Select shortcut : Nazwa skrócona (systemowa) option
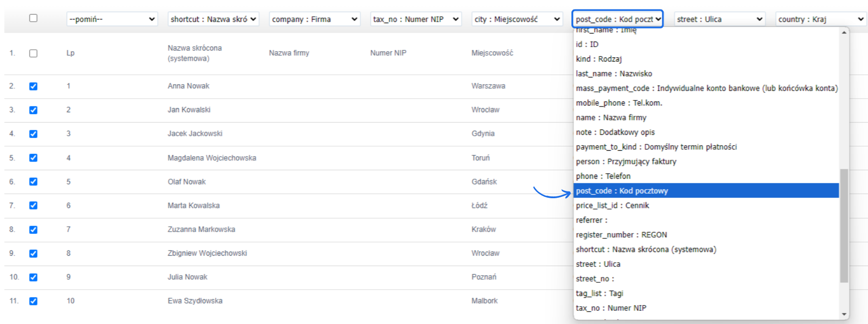This screenshot has height=324, width=868. (706, 249)
